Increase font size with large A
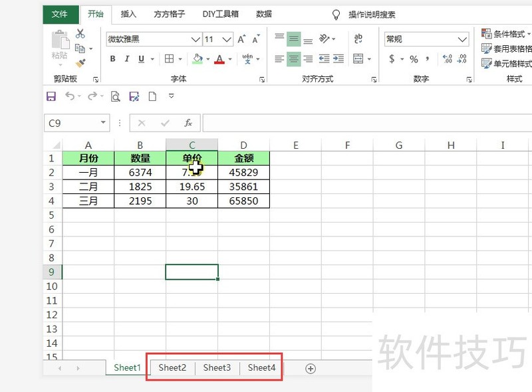The image size is (532, 392). click(x=241, y=39)
